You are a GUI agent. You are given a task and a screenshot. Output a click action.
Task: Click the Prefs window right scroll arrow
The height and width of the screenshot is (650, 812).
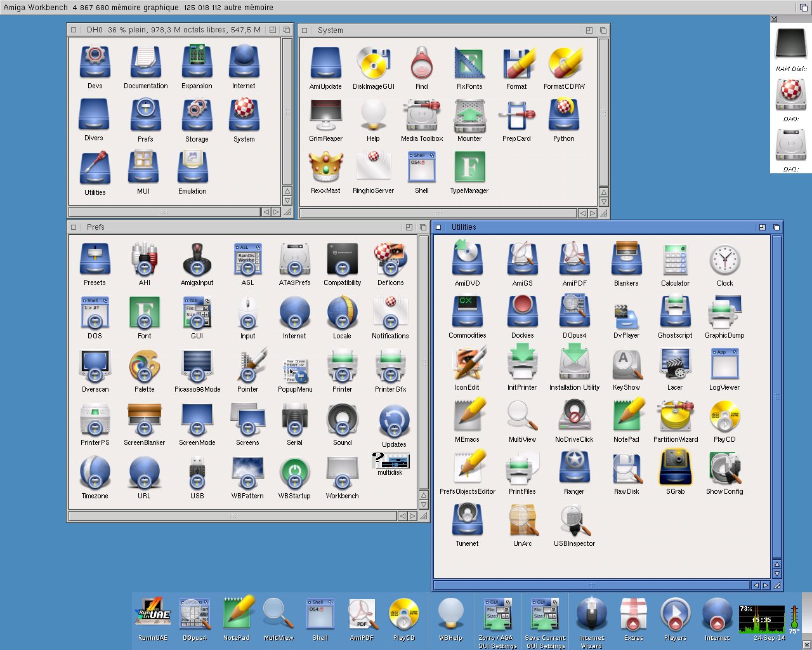pyautogui.click(x=412, y=516)
